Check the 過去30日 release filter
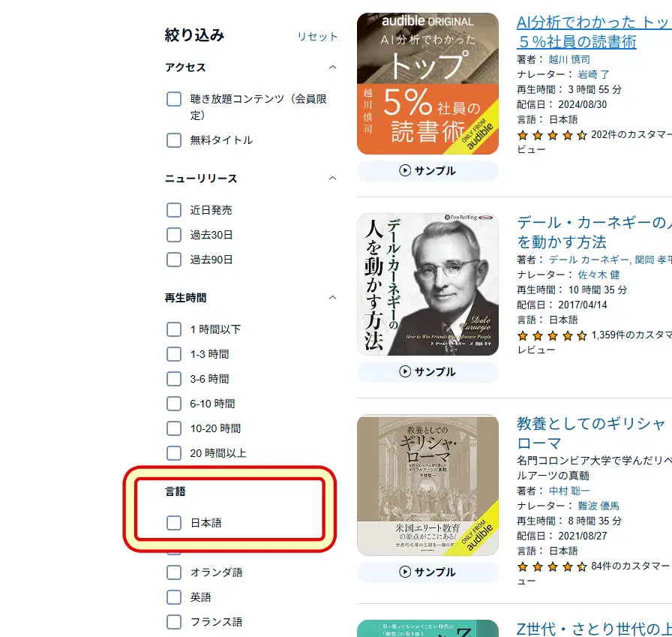This screenshot has height=637, width=672. (174, 235)
